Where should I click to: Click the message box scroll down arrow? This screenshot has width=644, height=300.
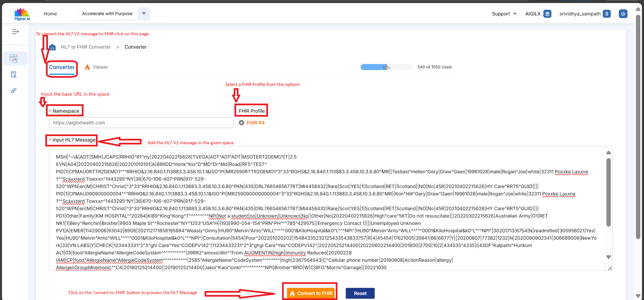[608, 257]
